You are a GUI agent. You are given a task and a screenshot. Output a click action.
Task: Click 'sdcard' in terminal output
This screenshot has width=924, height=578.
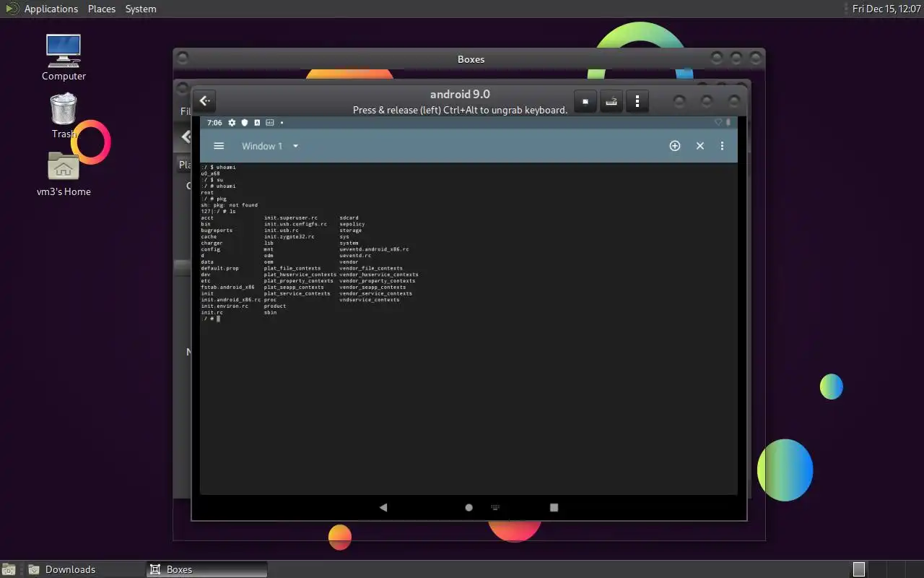[x=349, y=217]
